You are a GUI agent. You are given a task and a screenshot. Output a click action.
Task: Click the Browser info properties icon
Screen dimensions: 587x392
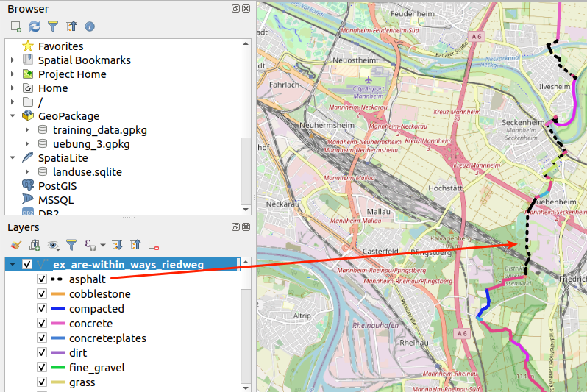90,26
